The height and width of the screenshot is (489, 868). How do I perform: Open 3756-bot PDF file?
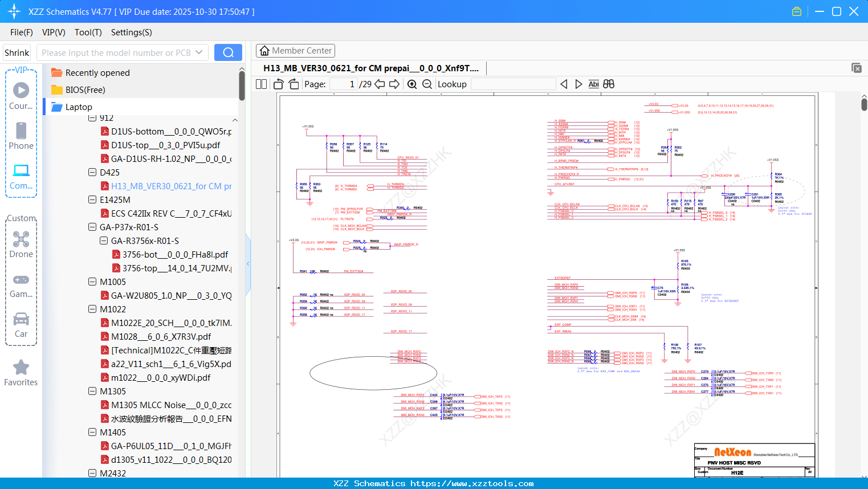tap(170, 255)
